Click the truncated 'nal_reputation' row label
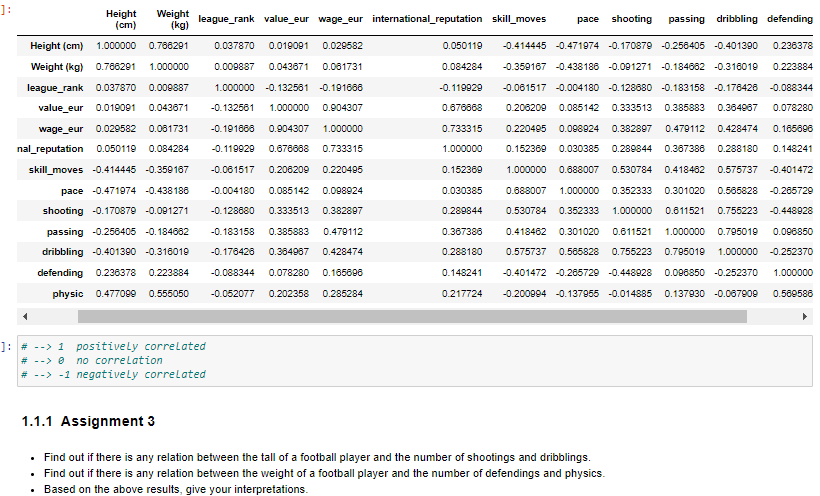The height and width of the screenshot is (496, 820). tap(50, 149)
